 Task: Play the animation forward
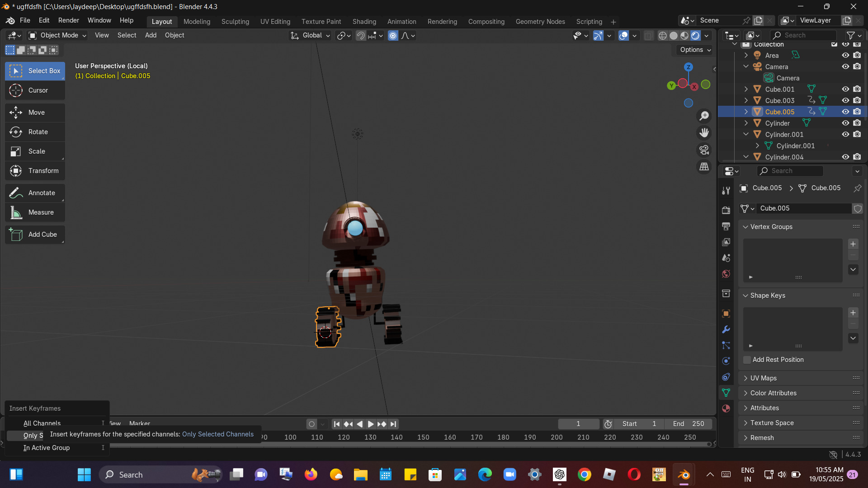[370, 424]
